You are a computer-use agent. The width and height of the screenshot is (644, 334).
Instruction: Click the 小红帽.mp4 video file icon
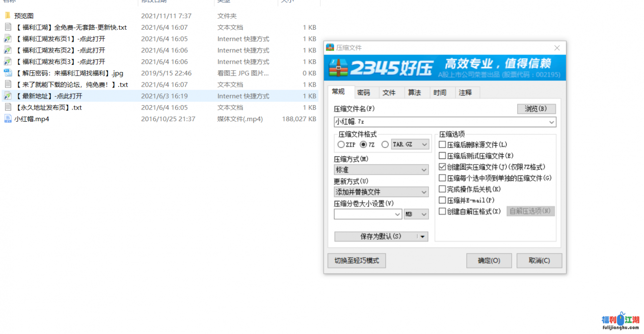point(8,119)
